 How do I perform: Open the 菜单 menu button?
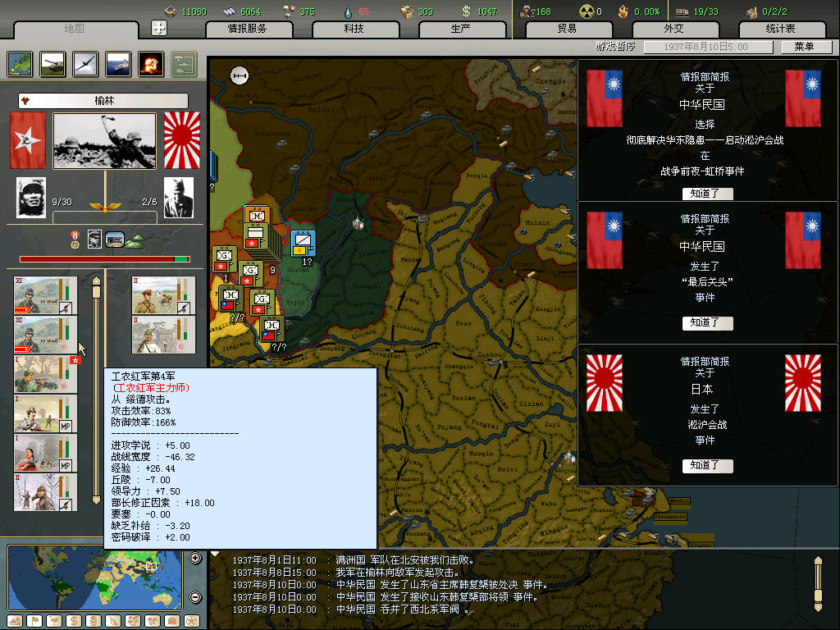pyautogui.click(x=806, y=47)
